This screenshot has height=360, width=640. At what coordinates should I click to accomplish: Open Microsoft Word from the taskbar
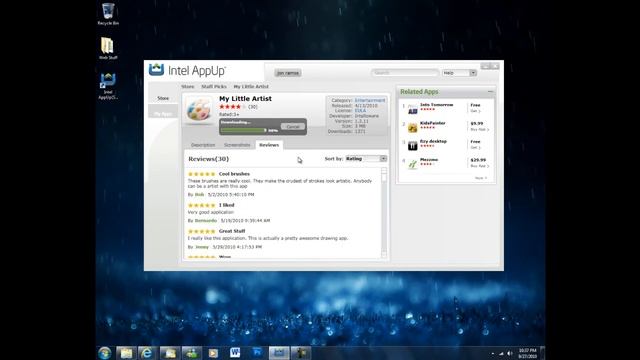coord(235,353)
